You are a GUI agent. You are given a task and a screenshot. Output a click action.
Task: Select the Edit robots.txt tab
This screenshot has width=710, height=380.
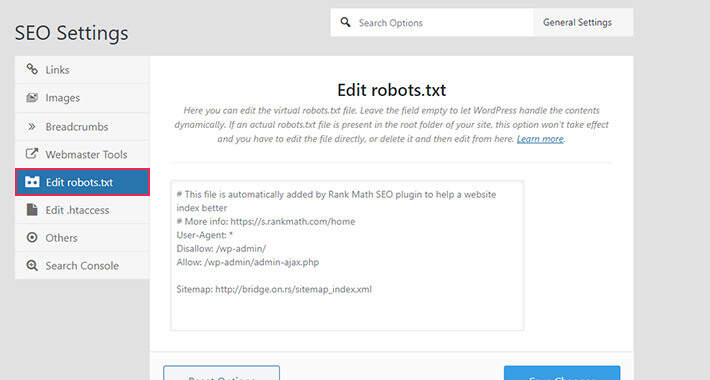[x=82, y=182]
